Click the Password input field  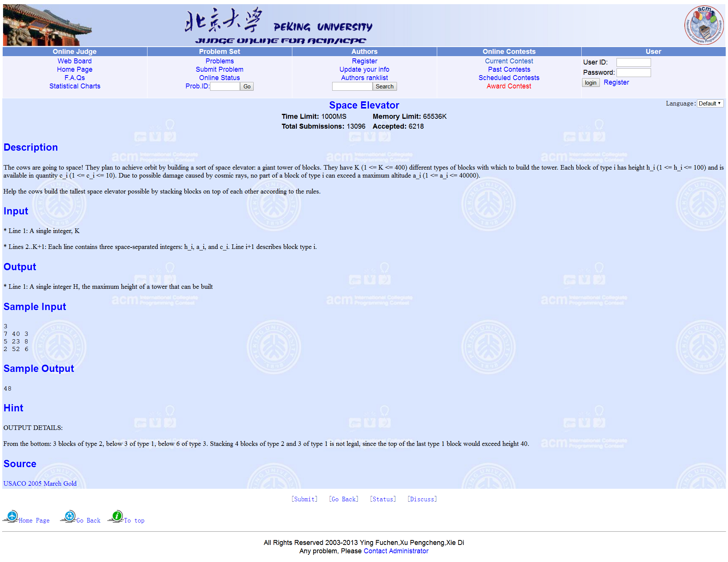point(634,72)
